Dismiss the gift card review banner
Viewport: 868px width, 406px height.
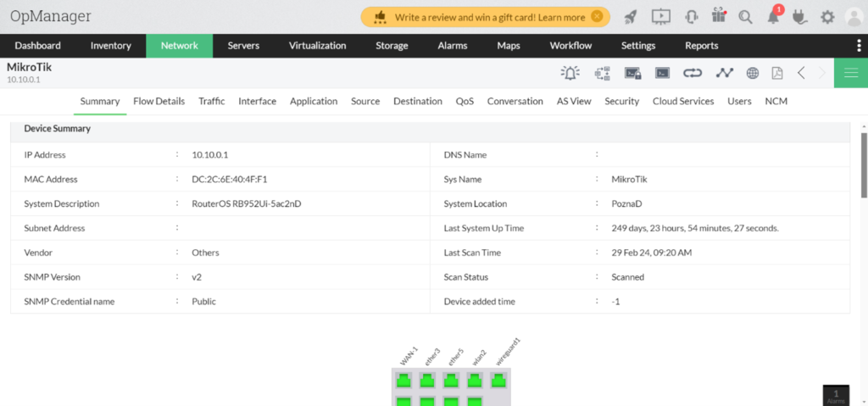click(598, 16)
